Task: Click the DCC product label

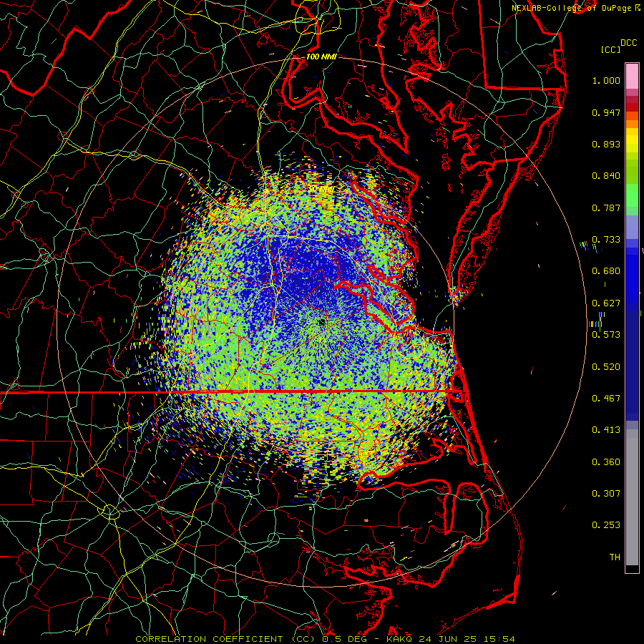Action: point(629,43)
